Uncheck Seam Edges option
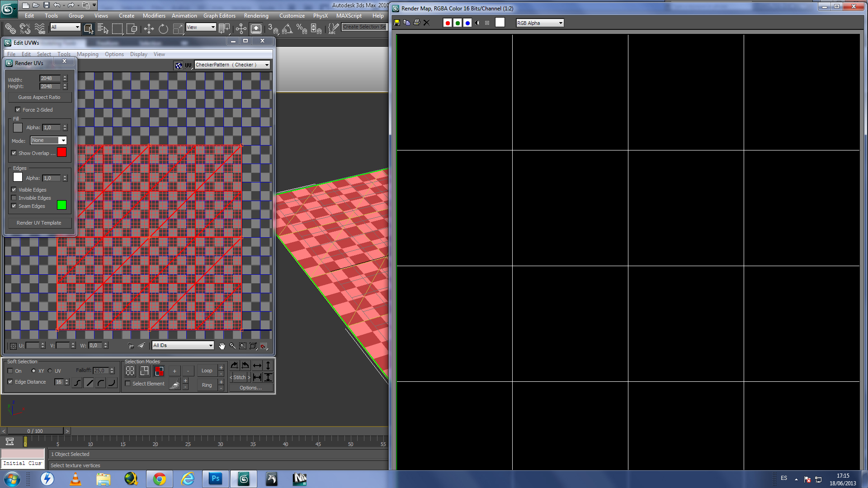 14,206
